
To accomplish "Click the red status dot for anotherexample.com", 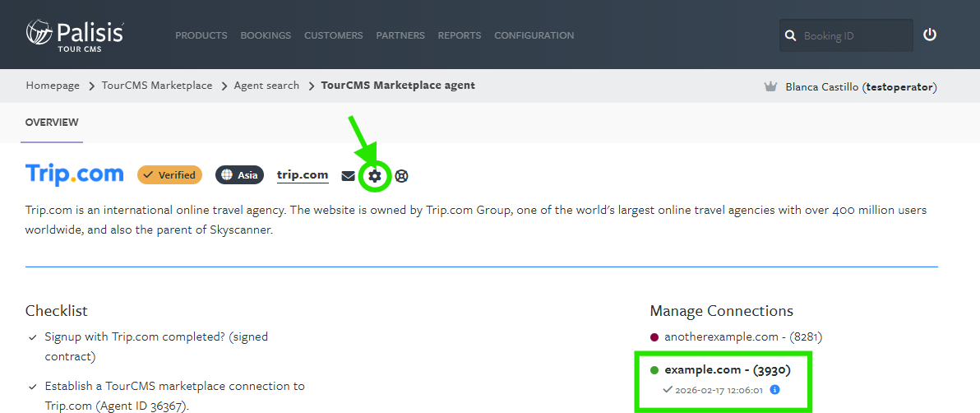I will point(654,337).
